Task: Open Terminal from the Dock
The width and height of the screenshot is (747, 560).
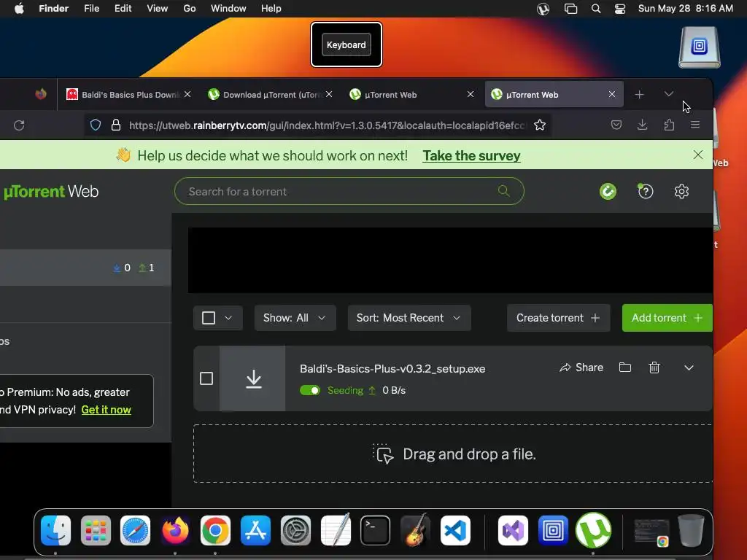Action: coord(376,530)
